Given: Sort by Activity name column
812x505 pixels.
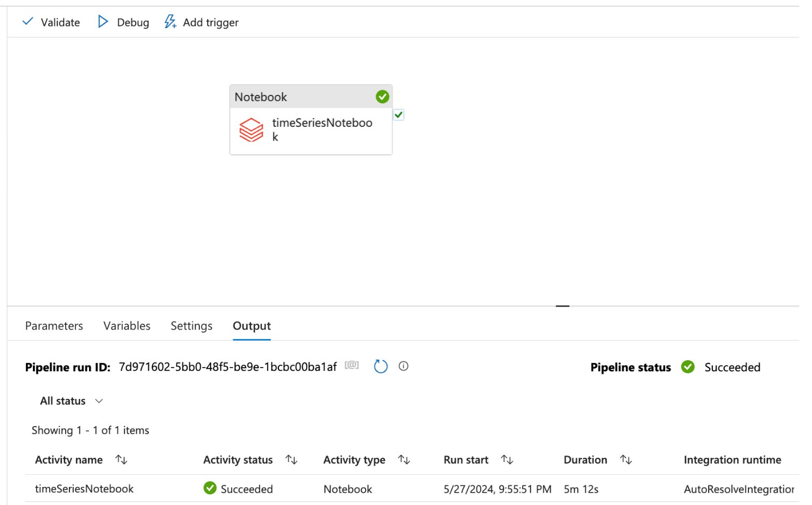Looking at the screenshot, I should (121, 460).
